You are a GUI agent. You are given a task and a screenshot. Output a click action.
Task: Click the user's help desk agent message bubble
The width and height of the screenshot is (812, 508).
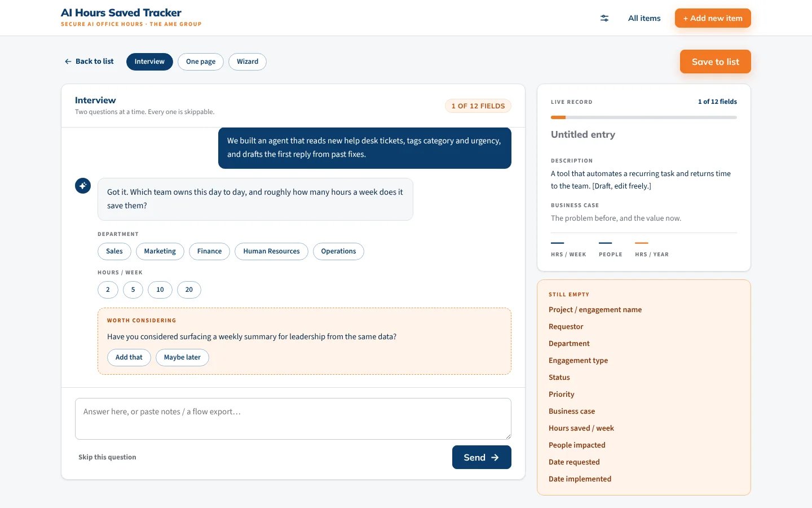[x=365, y=148]
